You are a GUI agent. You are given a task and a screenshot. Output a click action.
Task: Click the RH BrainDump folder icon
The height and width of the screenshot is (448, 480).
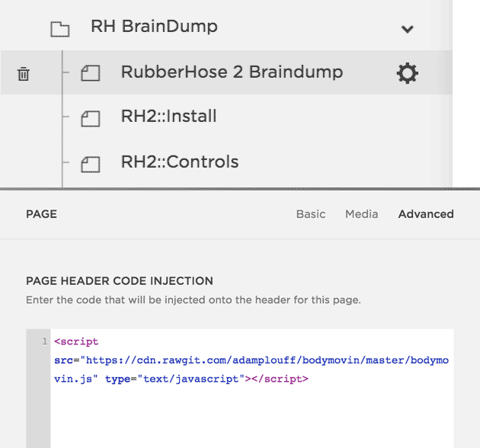60,30
